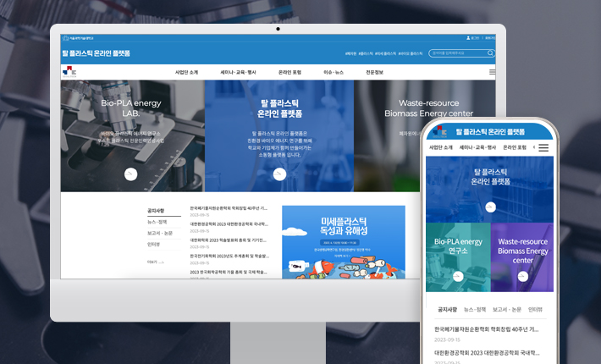Open the 온라인 포럼 menu on the desktop

coord(289,72)
